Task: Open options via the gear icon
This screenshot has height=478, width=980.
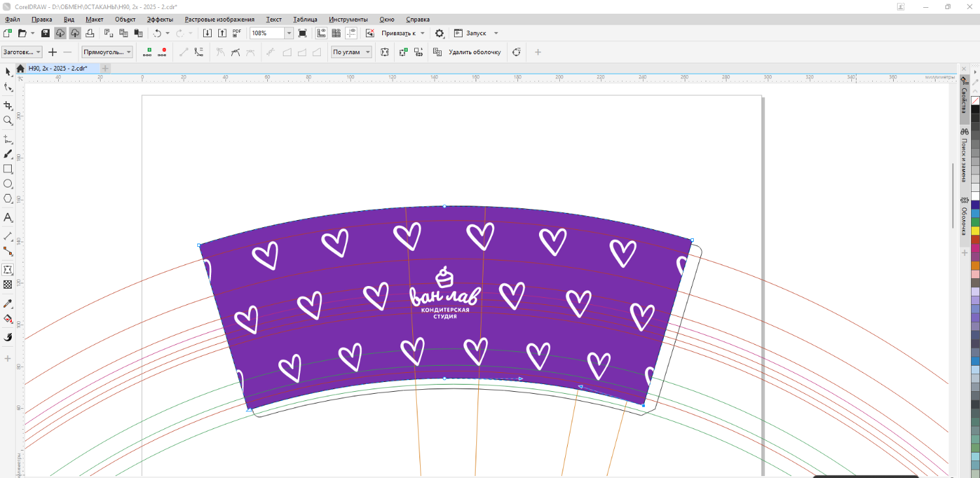Action: coord(440,33)
